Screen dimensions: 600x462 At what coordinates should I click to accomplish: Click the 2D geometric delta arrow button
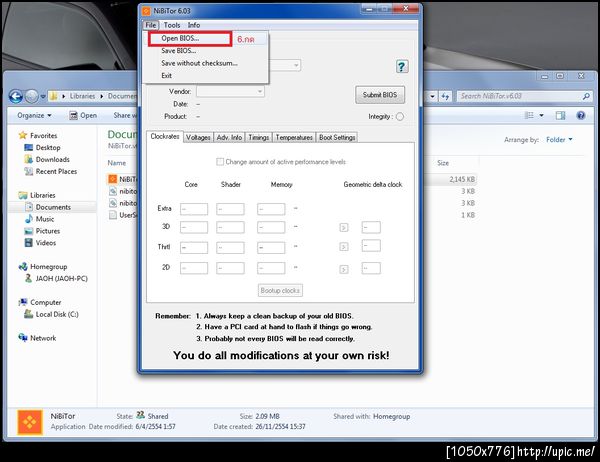344,269
